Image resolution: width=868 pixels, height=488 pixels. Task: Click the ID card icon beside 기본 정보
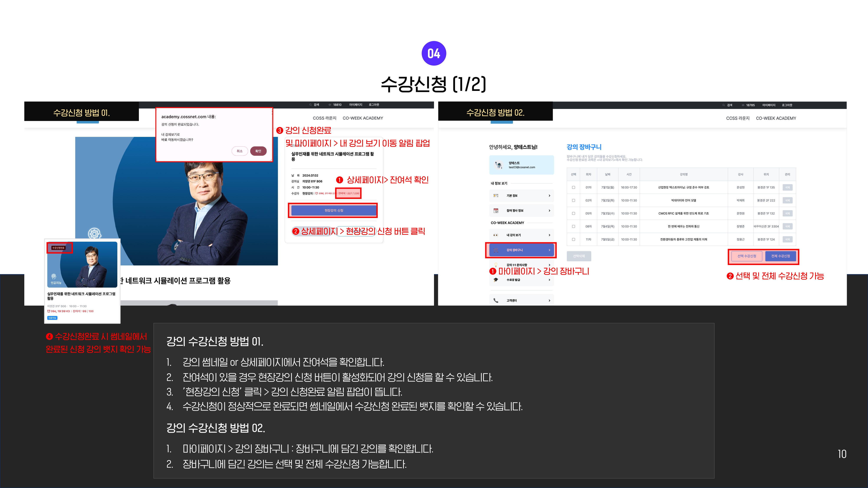point(496,196)
